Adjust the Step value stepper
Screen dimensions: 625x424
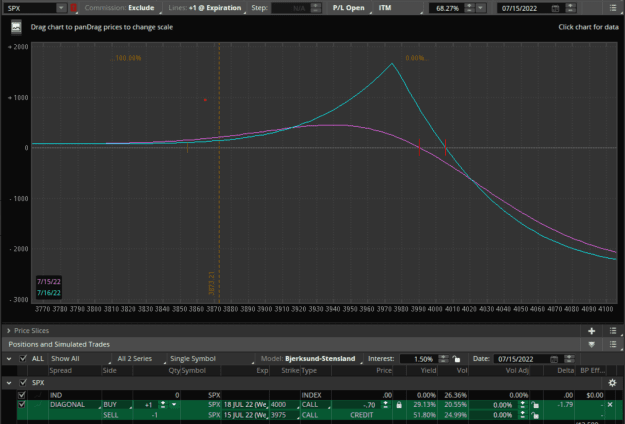316,8
